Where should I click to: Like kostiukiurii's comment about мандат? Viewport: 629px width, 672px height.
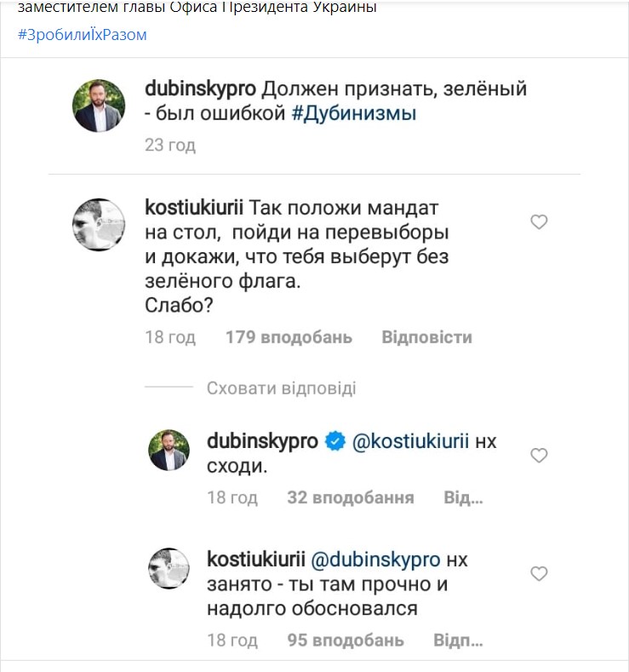(539, 222)
